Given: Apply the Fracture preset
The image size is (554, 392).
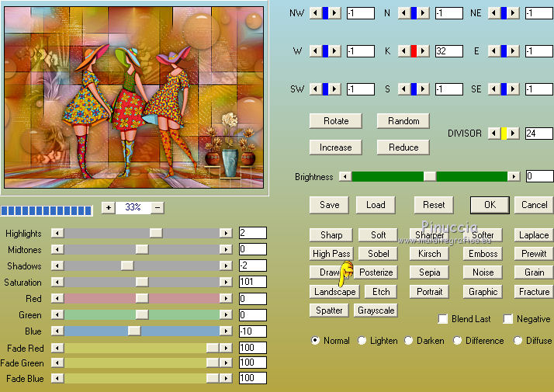Looking at the screenshot, I should tap(534, 292).
